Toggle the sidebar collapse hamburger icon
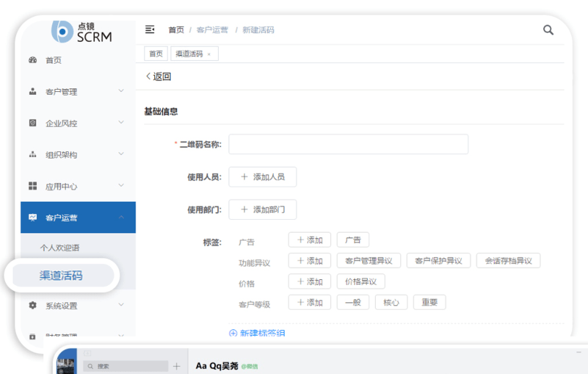Image resolution: width=588 pixels, height=374 pixels. click(x=150, y=29)
